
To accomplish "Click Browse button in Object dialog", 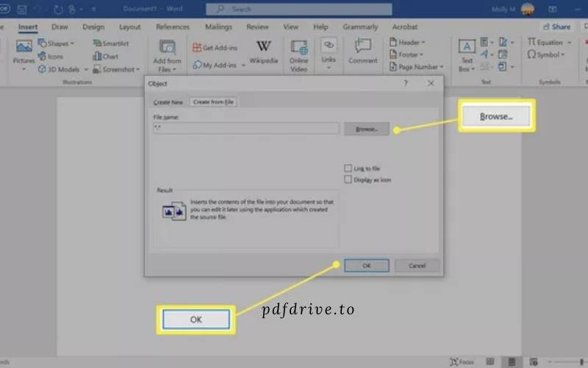I will click(367, 129).
